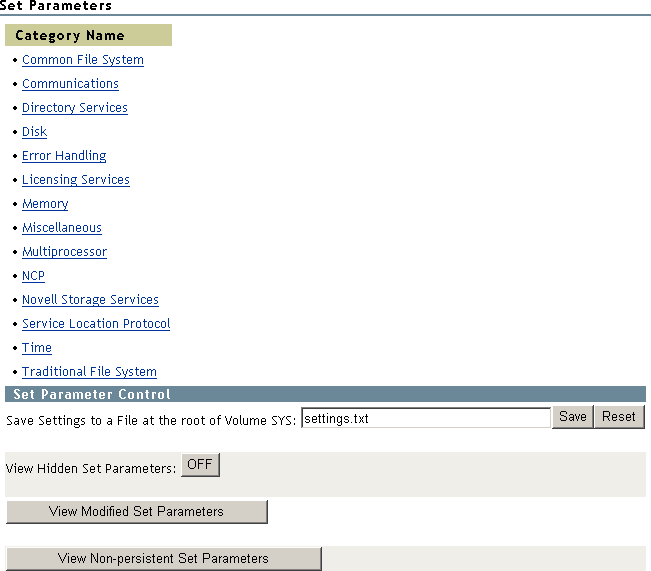Save settings to the file
This screenshot has height=571, width=651.
tap(573, 417)
